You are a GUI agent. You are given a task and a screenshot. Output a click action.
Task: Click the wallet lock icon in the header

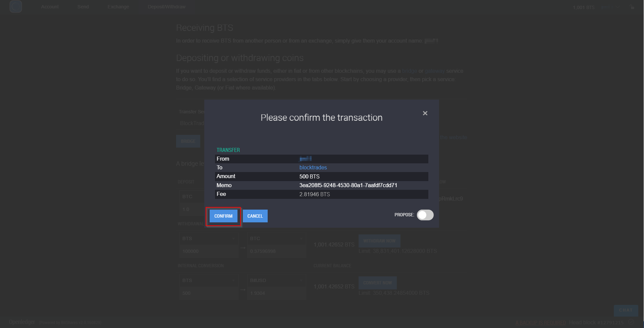tap(632, 7)
